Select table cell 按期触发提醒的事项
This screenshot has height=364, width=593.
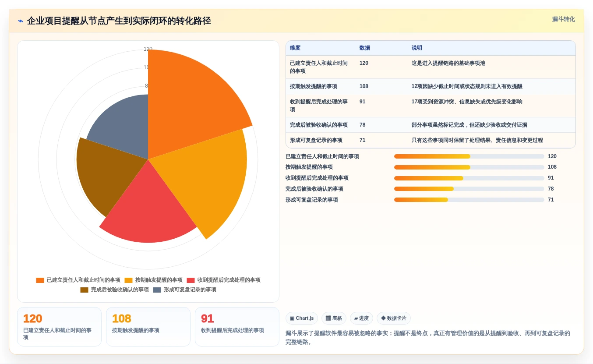pyautogui.click(x=314, y=87)
